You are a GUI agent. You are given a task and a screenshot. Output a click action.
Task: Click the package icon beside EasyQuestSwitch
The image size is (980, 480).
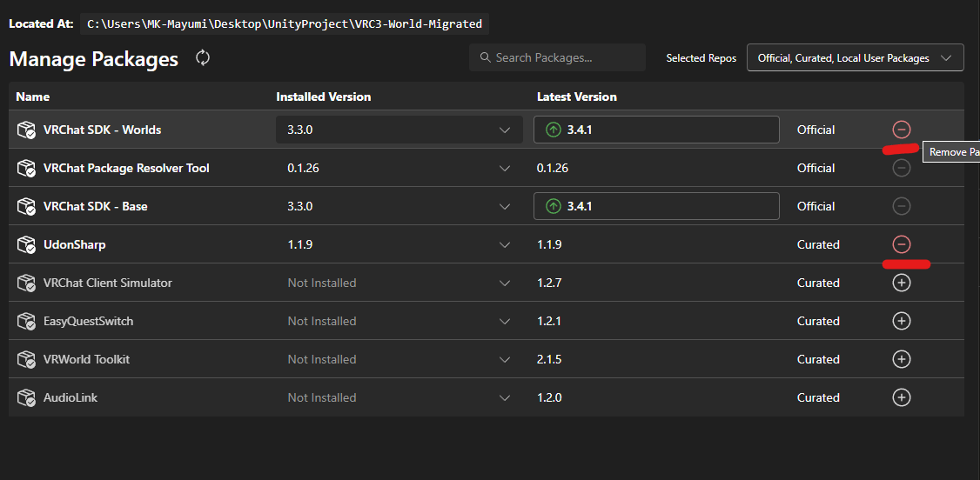click(25, 321)
